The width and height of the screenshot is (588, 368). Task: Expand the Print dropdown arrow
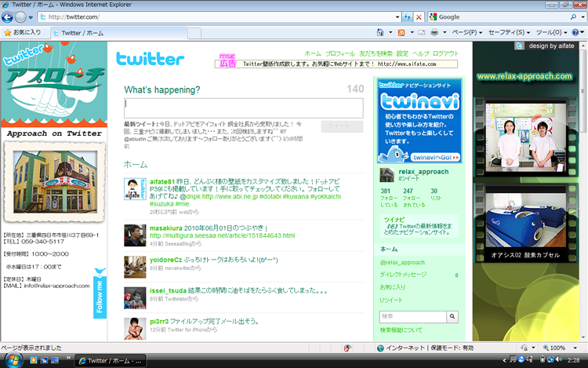pyautogui.click(x=445, y=33)
